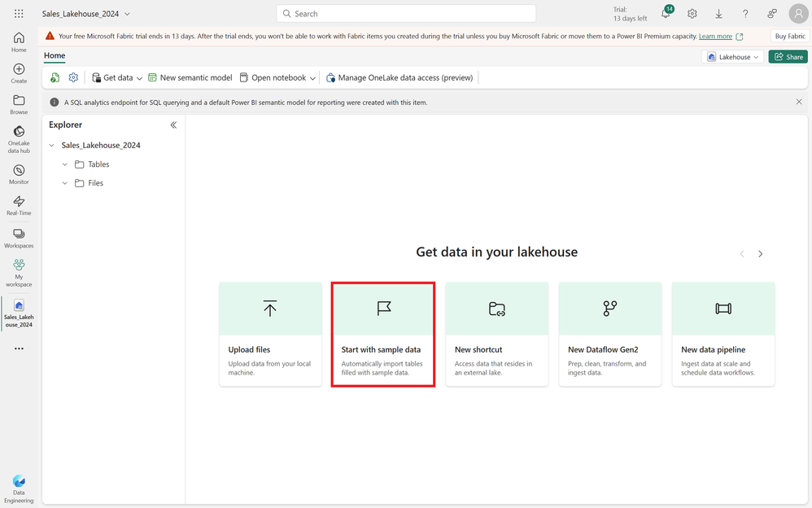Click the info icon in the notification bar

tap(55, 102)
